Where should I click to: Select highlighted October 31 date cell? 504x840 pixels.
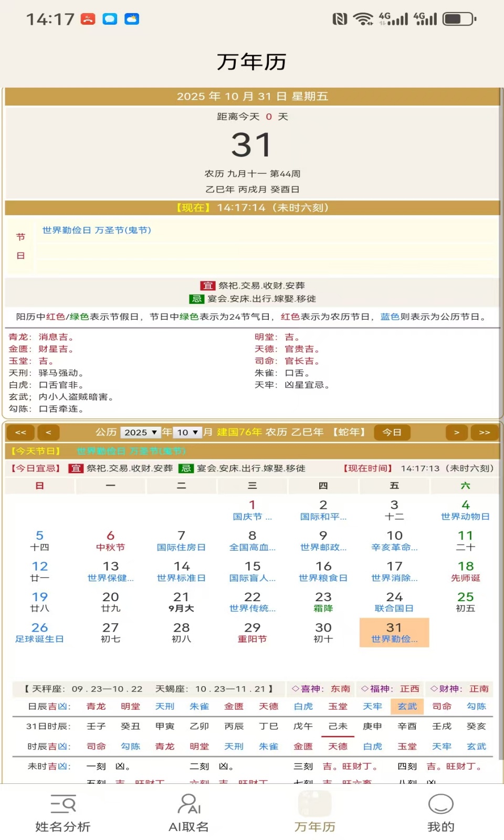coord(394,633)
